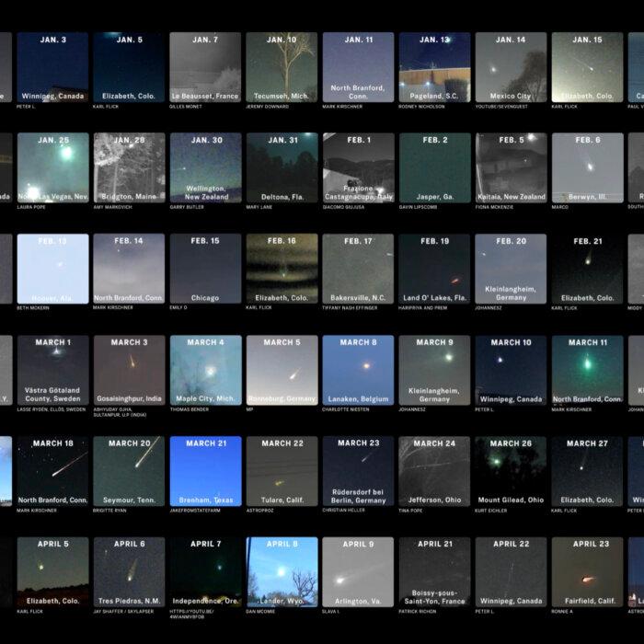Open the March 18 North Branford, Conn. thumbnail
The height and width of the screenshot is (644, 644).
pyautogui.click(x=52, y=471)
